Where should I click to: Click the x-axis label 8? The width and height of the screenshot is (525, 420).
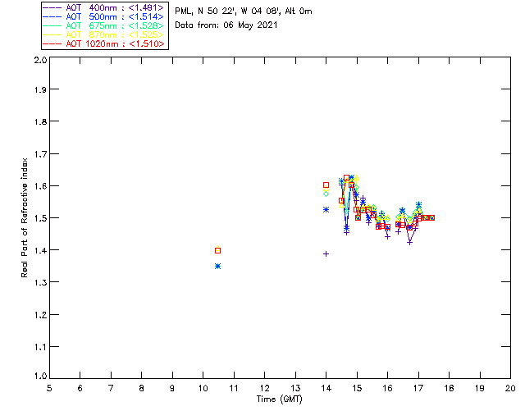[x=141, y=388]
